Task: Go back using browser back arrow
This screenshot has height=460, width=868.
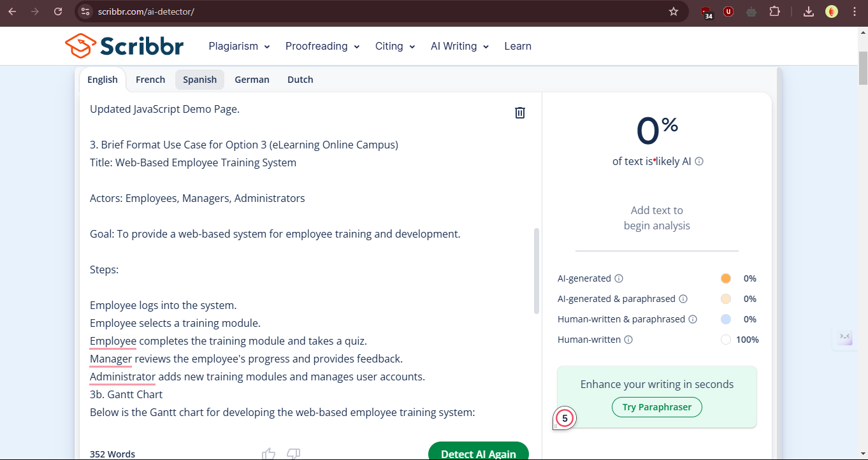Action: click(x=12, y=11)
